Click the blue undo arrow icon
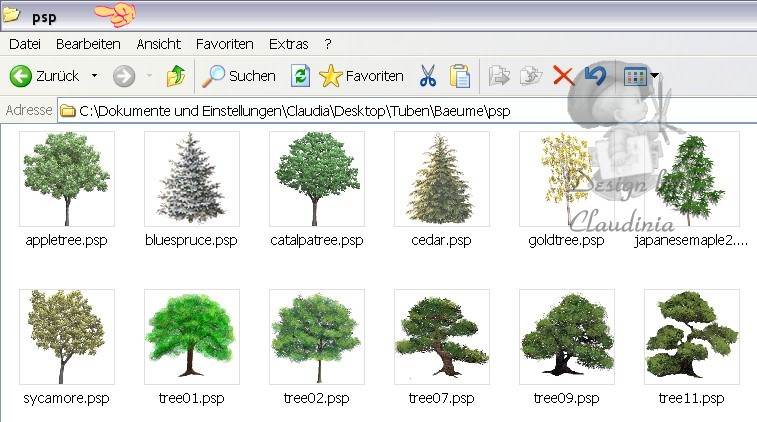The width and height of the screenshot is (757, 422). pyautogui.click(x=595, y=76)
